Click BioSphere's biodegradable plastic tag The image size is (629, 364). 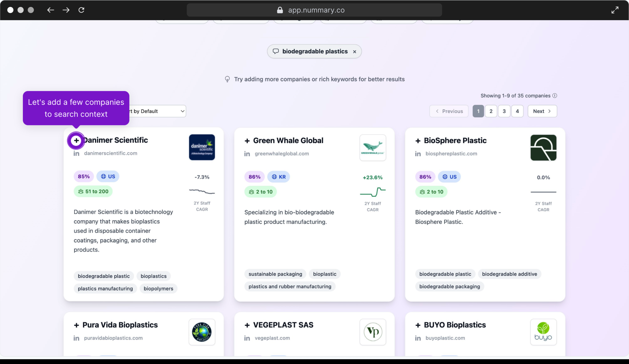(x=445, y=274)
